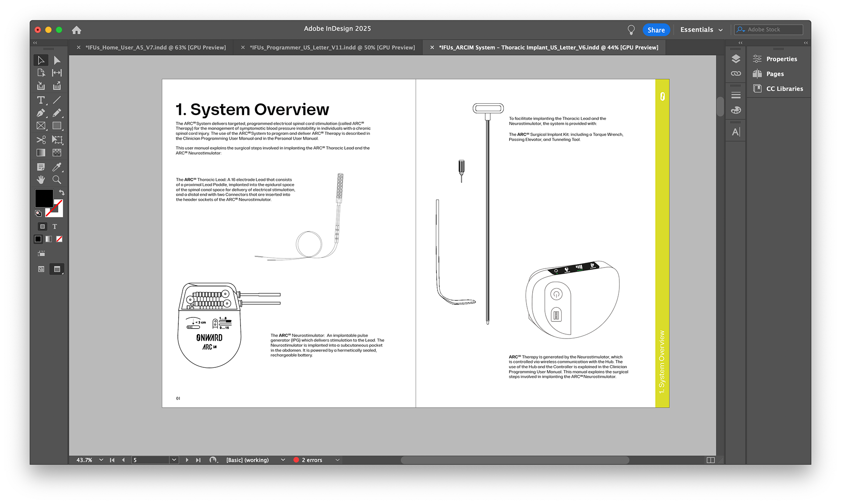Open the Swatches palette panel icon
Viewport: 841px width, 504px height.
click(736, 110)
